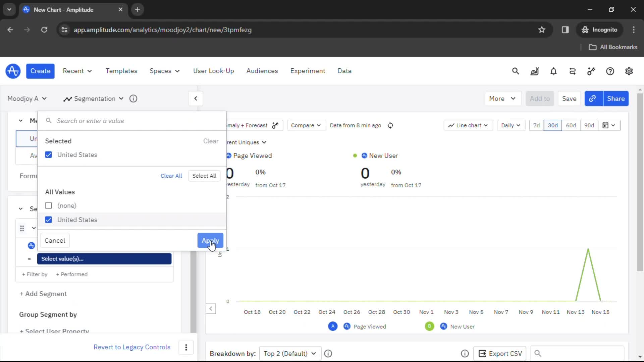
Task: Select the 7d date range
Action: (536, 125)
